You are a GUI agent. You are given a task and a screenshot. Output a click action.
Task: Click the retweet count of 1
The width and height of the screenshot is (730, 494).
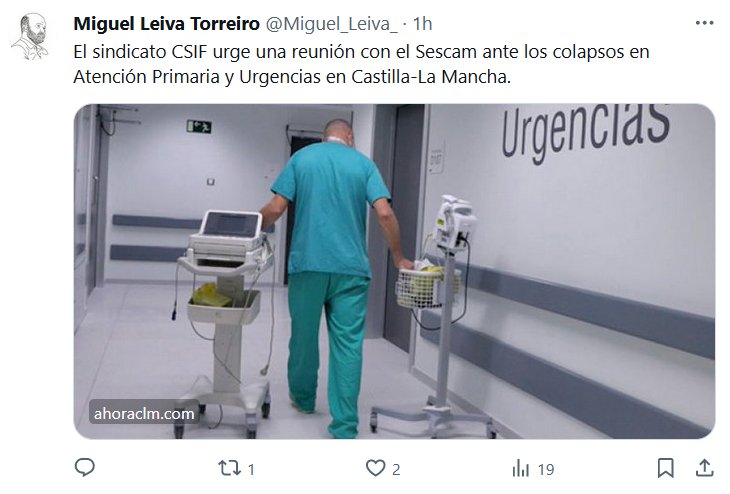[251, 469]
